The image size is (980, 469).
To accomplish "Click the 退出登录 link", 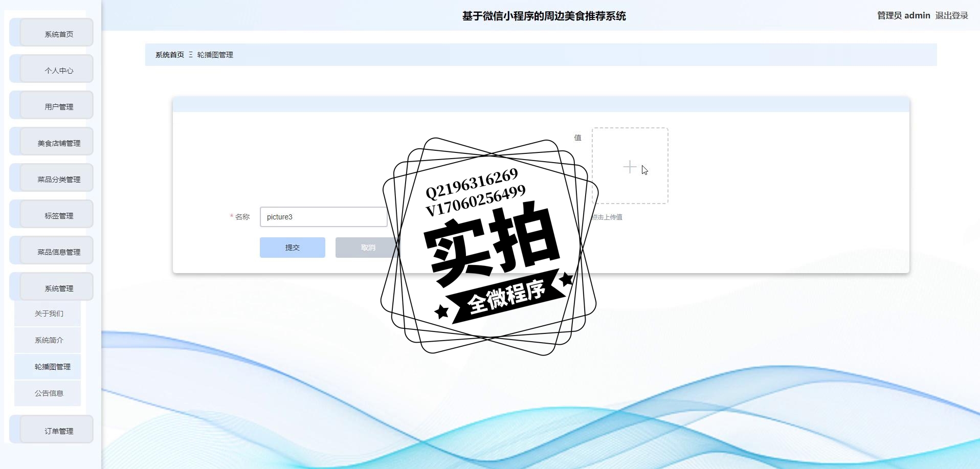I will pyautogui.click(x=951, y=15).
